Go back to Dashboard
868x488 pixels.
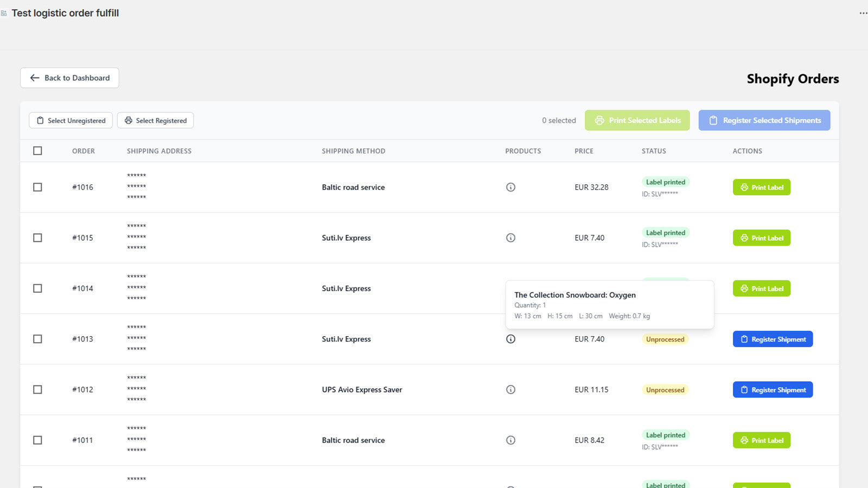[69, 78]
